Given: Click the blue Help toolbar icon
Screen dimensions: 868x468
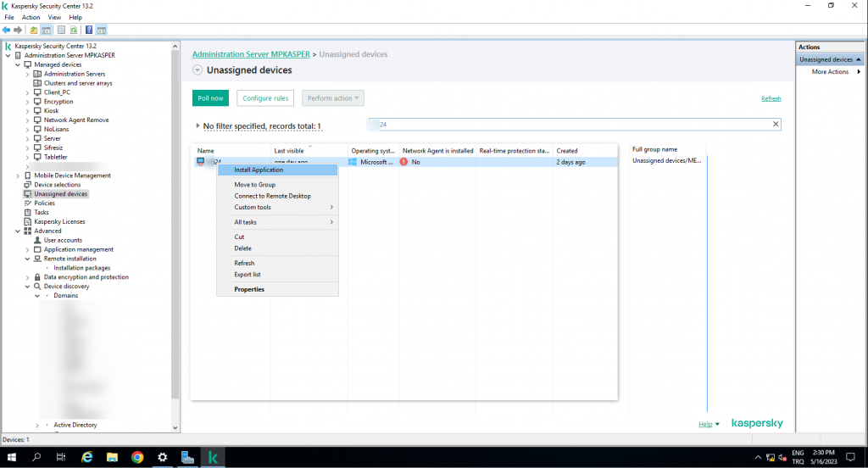Looking at the screenshot, I should [x=89, y=30].
